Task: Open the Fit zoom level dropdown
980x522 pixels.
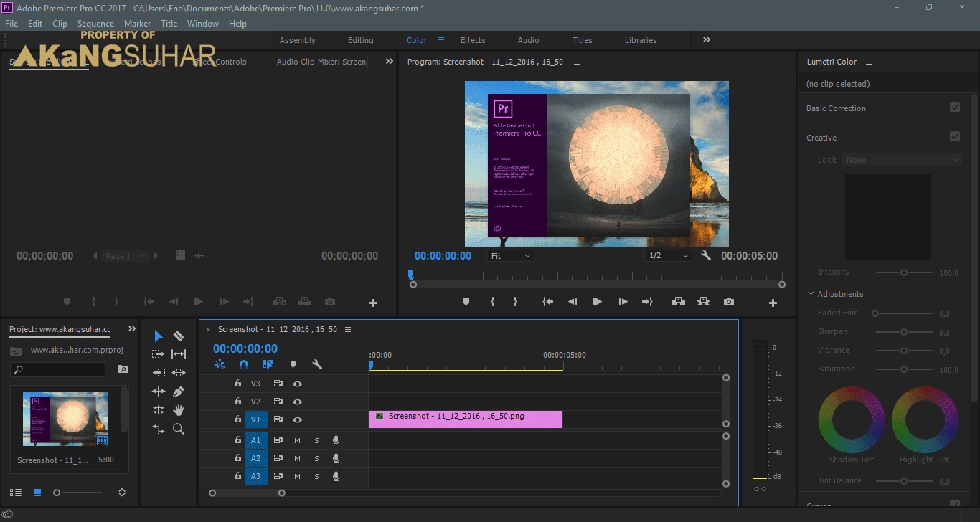Action: click(510, 255)
